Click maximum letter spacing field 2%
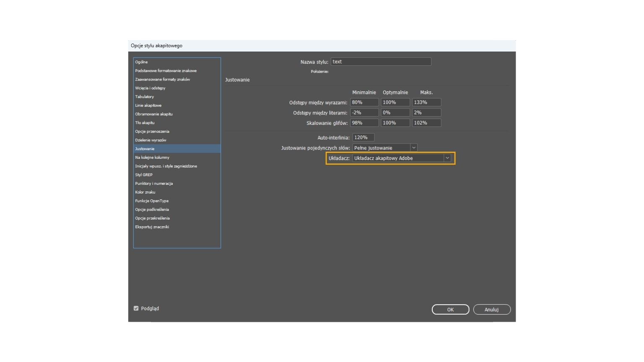 [x=426, y=112]
